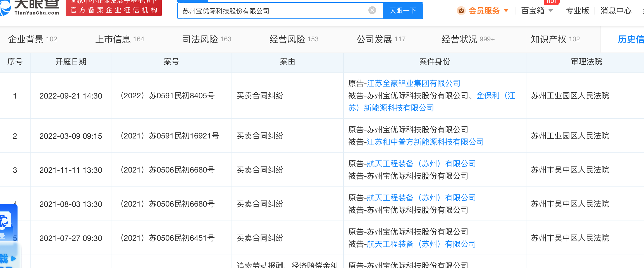Click the 案件身份 column header
Screen dimensions: 644x268
[435, 61]
